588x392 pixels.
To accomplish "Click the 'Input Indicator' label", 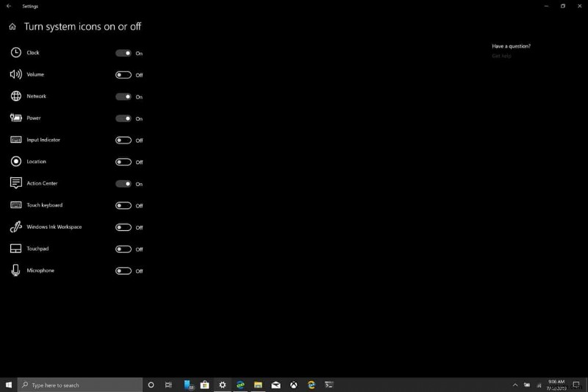I will coord(43,140).
